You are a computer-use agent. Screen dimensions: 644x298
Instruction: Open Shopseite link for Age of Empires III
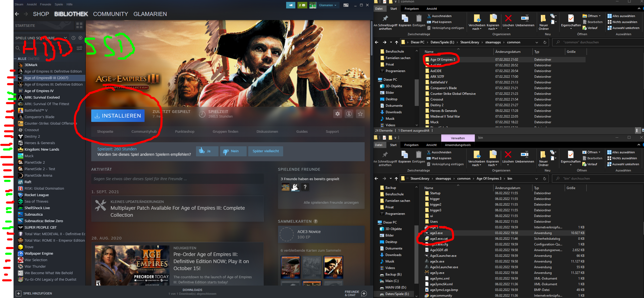point(105,131)
